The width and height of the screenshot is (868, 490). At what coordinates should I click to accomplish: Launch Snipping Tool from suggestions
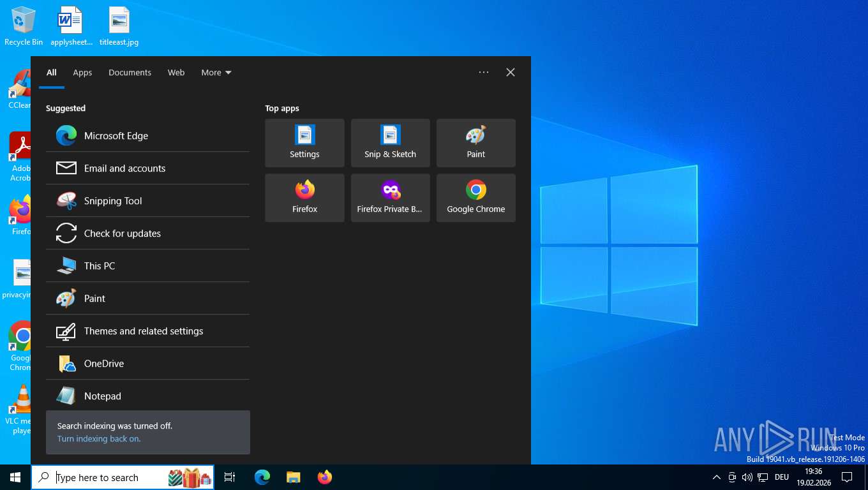[147, 201]
